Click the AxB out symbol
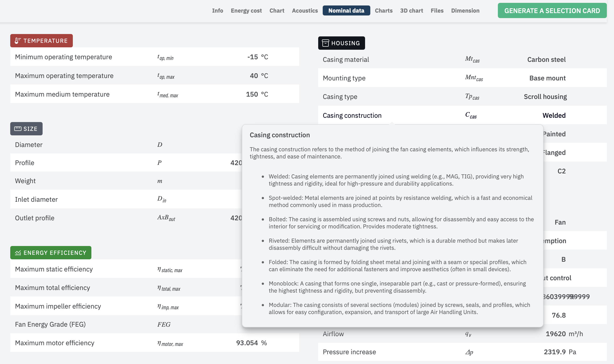The width and height of the screenshot is (614, 364). point(166,218)
